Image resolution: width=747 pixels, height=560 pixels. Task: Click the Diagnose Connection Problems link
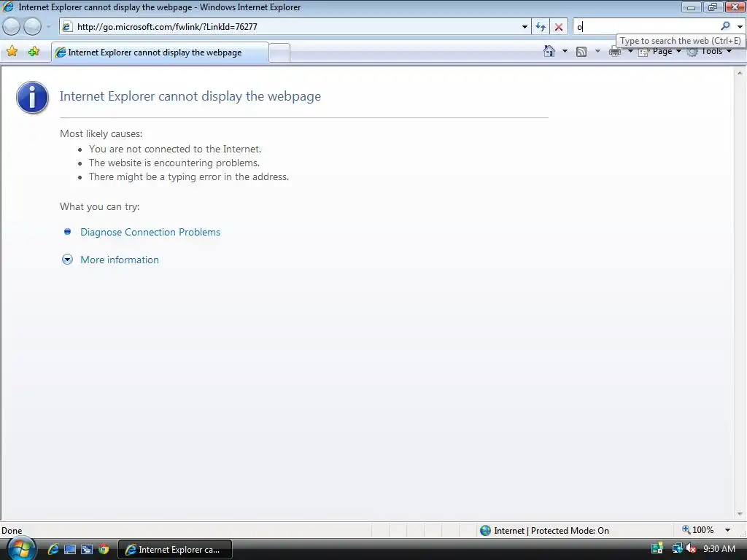[x=150, y=232]
